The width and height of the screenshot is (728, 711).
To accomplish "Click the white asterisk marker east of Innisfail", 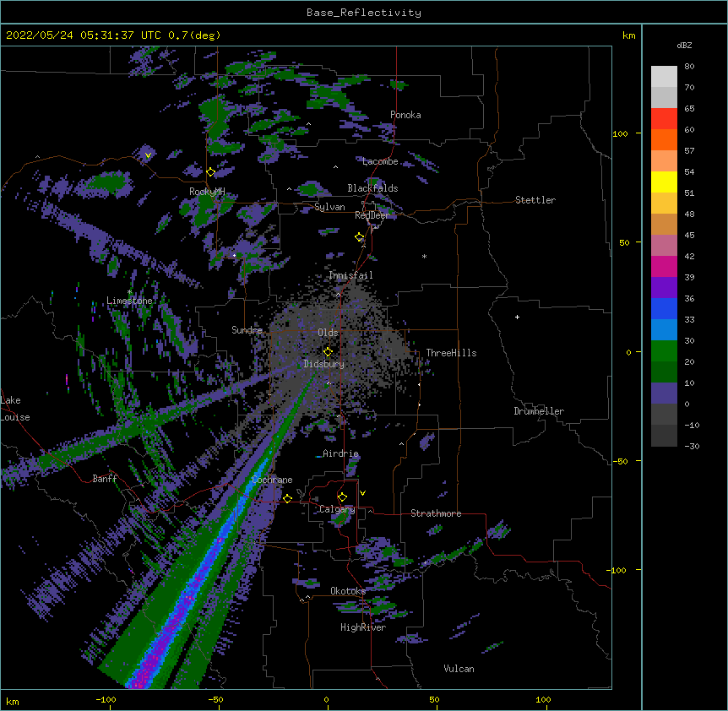I will pyautogui.click(x=424, y=256).
